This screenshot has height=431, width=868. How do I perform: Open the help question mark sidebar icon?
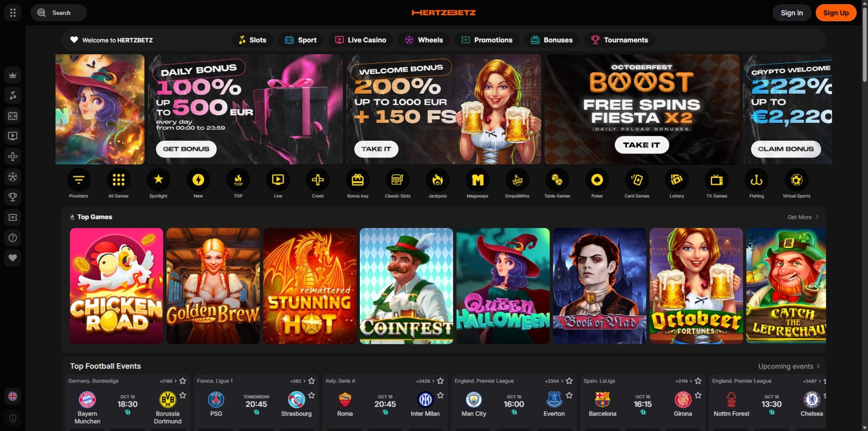(x=13, y=238)
